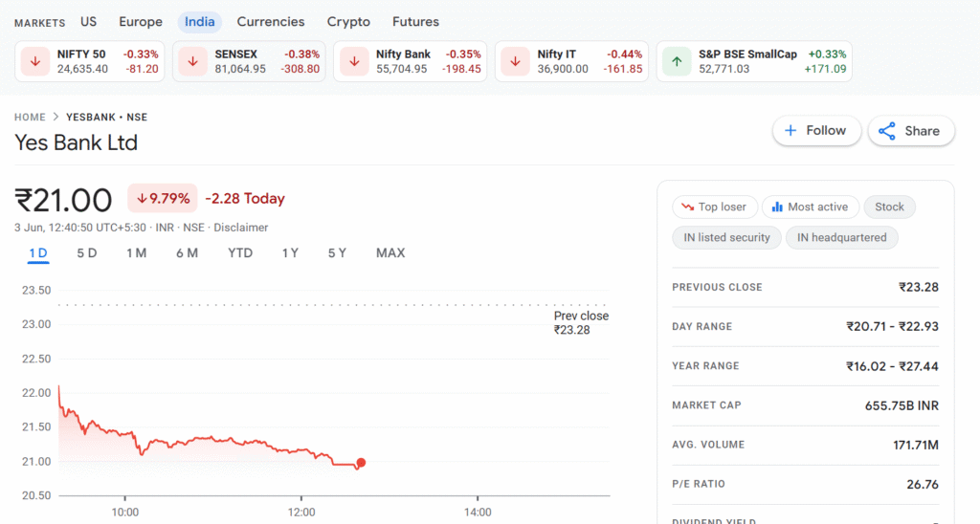The width and height of the screenshot is (980, 524).
Task: Click the IN headquartered tag
Action: (x=841, y=237)
